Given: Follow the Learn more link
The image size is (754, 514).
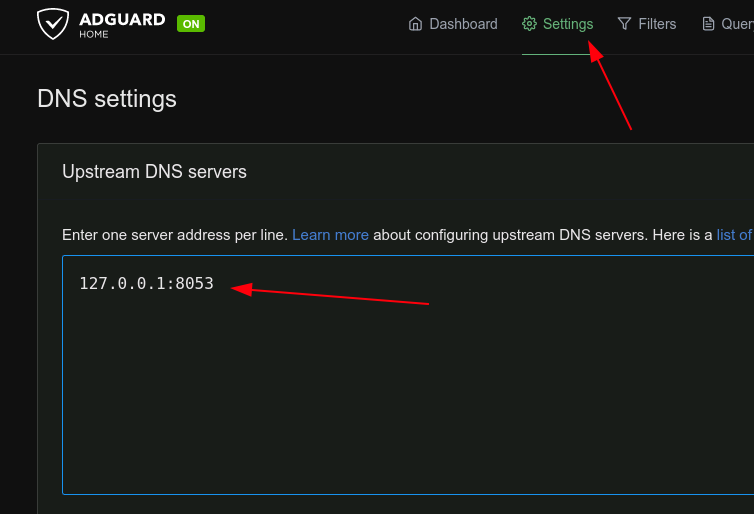Looking at the screenshot, I should [x=330, y=235].
